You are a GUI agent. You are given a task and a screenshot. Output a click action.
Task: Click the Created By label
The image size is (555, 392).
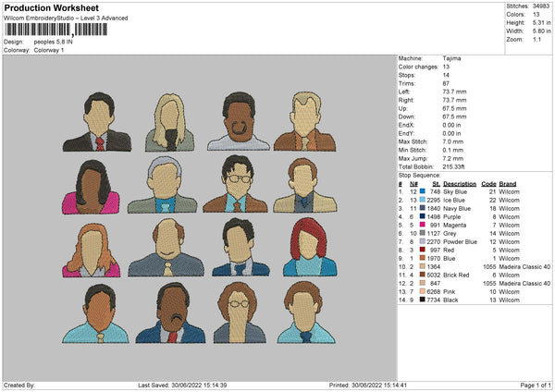(19, 385)
